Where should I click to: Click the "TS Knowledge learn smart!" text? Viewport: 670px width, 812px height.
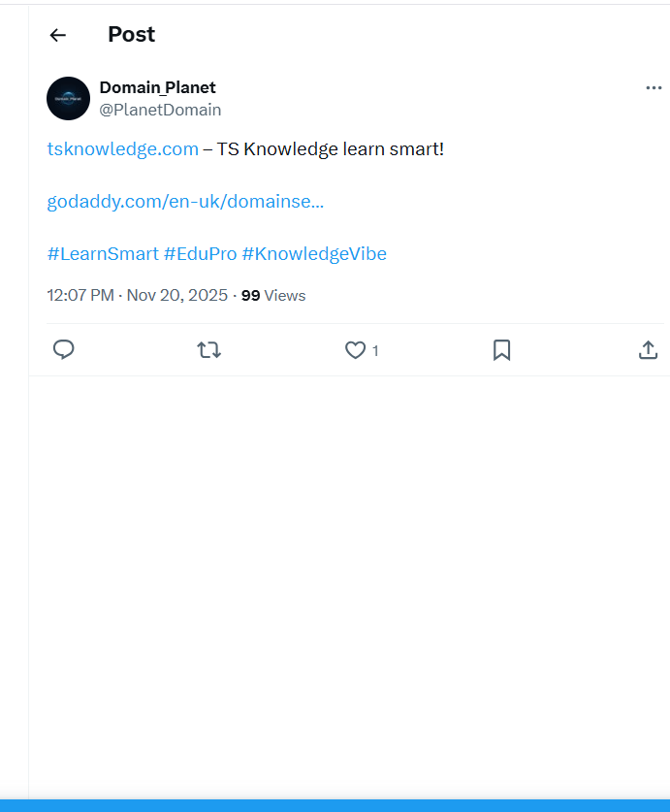pyautogui.click(x=330, y=149)
